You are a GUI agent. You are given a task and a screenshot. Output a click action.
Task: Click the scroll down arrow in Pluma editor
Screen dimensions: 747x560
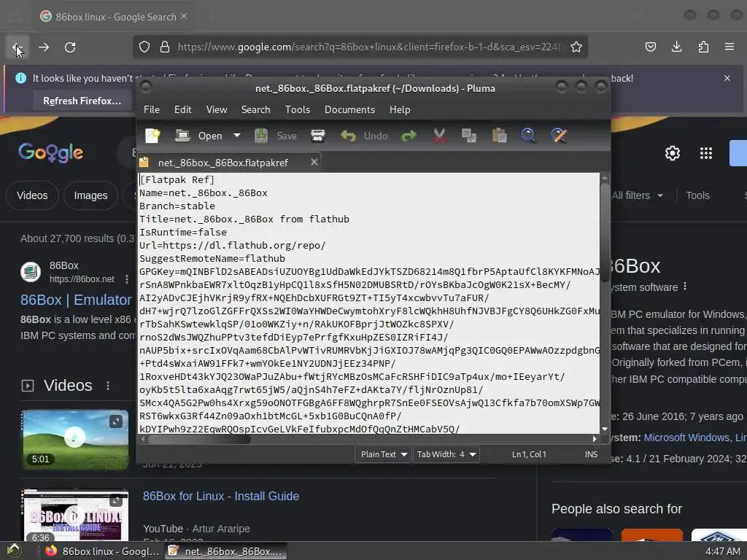pos(605,429)
